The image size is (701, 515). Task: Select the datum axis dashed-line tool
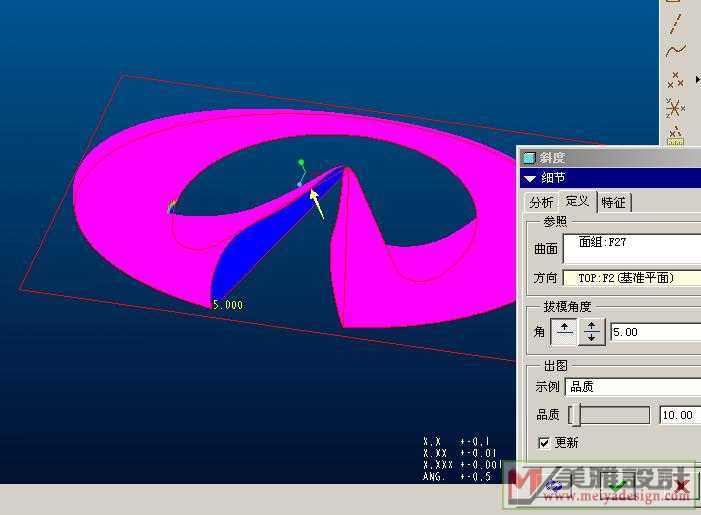pyautogui.click(x=675, y=25)
